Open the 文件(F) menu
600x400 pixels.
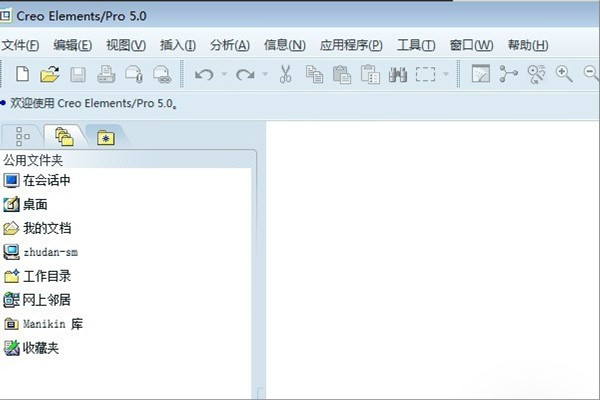pyautogui.click(x=20, y=45)
